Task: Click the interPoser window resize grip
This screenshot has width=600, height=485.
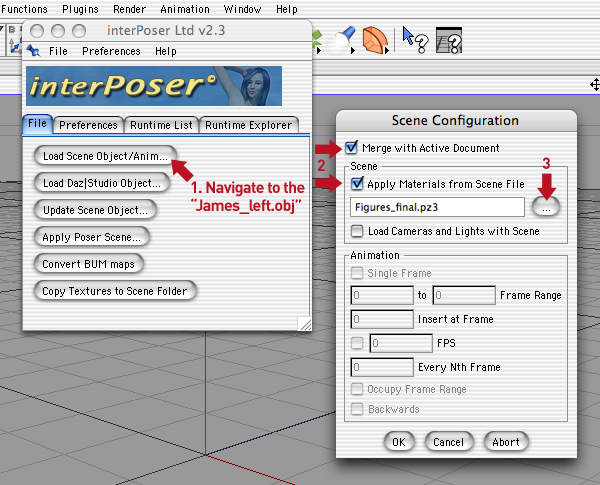Action: (x=305, y=323)
